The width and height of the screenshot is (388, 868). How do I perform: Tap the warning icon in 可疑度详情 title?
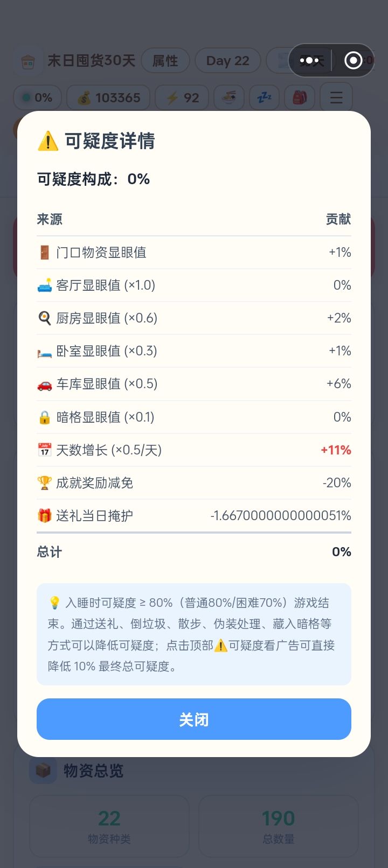point(48,141)
